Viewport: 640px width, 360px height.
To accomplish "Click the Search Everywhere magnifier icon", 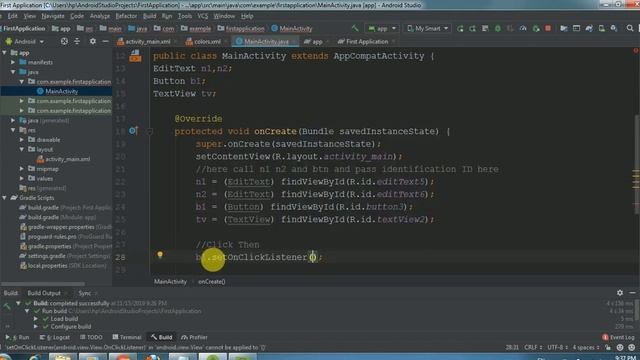I will click(630, 28).
